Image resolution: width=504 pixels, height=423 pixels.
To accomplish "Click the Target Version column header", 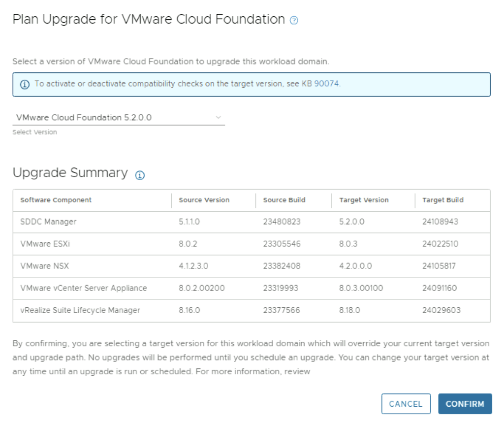I will click(x=364, y=200).
